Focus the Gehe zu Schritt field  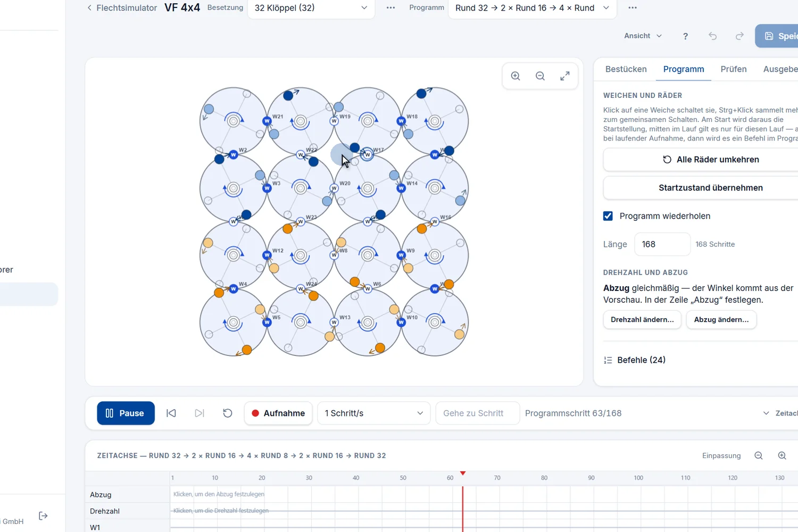pos(478,413)
